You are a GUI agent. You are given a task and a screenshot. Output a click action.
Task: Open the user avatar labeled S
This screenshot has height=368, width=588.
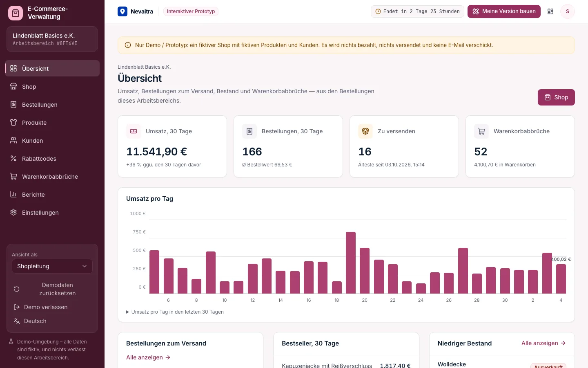tap(567, 11)
